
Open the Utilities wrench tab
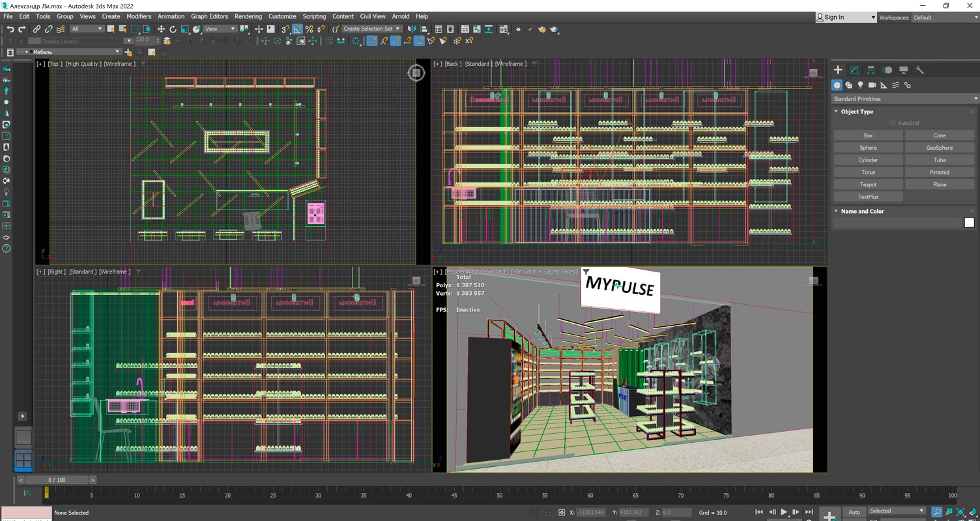click(x=920, y=70)
